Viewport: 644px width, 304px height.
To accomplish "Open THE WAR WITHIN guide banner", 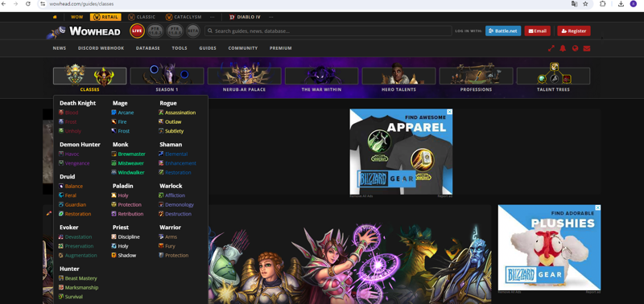I will (x=321, y=77).
